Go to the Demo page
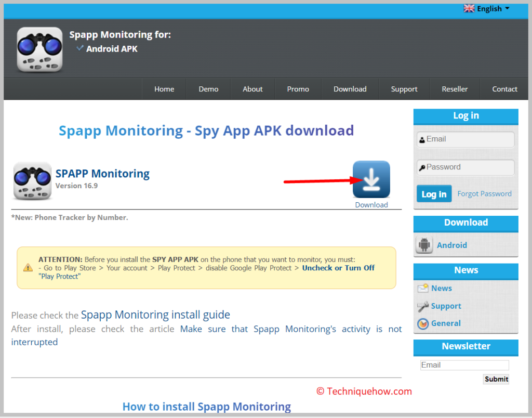Screen dimensions: 532x418 coord(208,89)
